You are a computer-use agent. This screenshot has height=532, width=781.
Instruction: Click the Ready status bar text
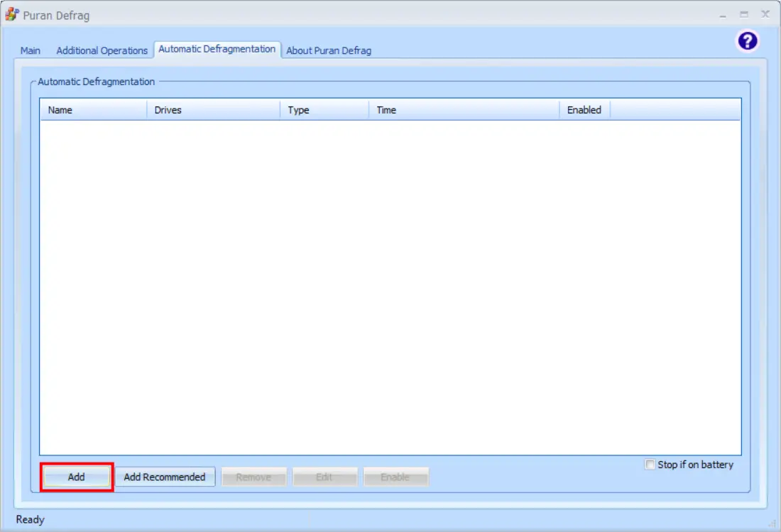[31, 519]
